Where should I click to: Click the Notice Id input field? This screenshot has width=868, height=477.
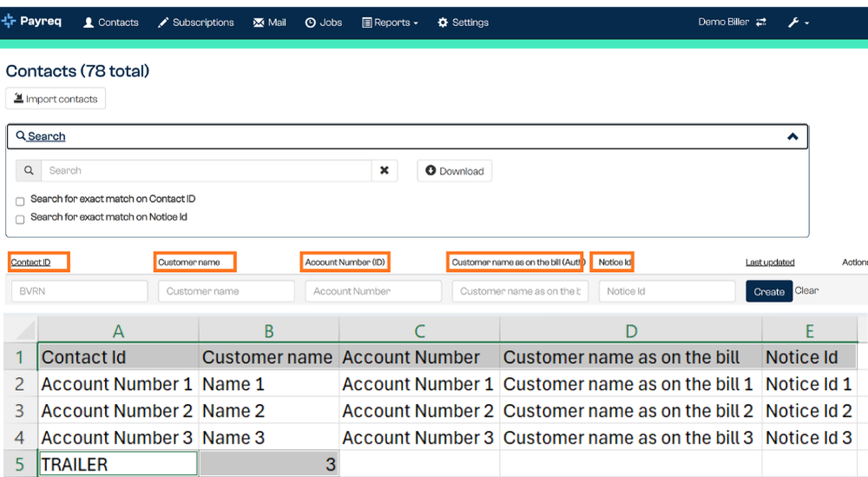667,291
